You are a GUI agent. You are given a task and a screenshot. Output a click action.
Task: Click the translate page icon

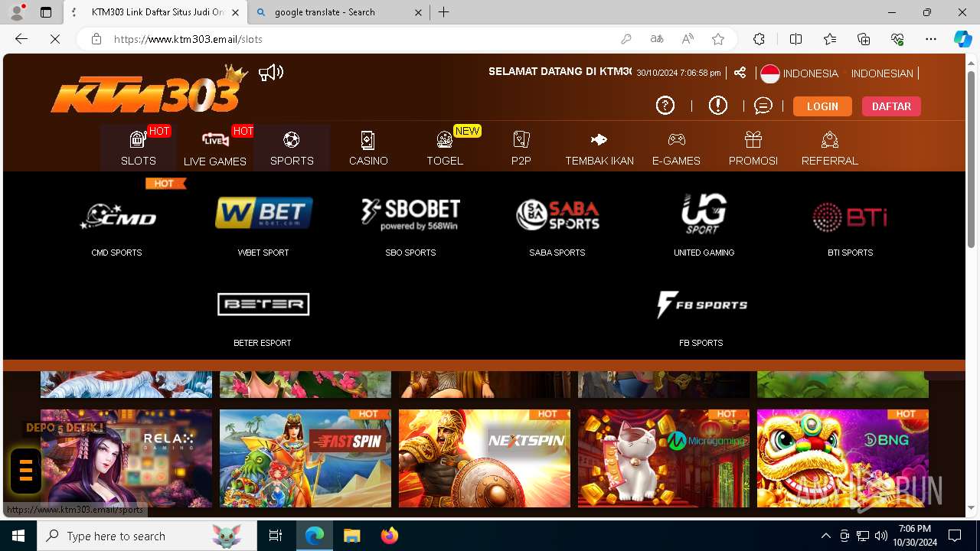point(657,39)
